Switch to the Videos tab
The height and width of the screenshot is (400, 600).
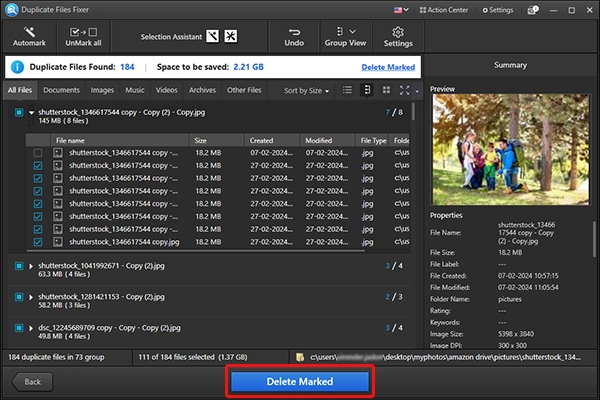pyautogui.click(x=166, y=90)
